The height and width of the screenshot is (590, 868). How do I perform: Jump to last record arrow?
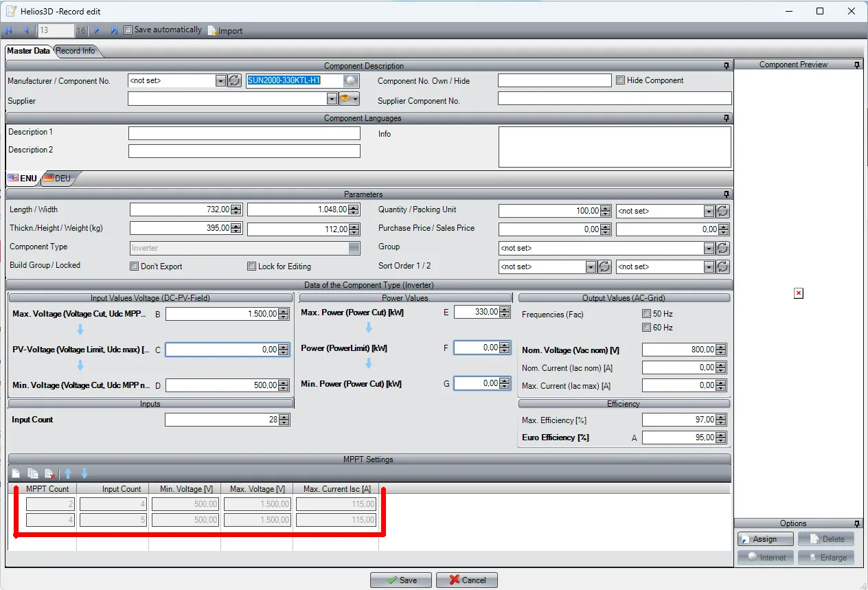(114, 30)
